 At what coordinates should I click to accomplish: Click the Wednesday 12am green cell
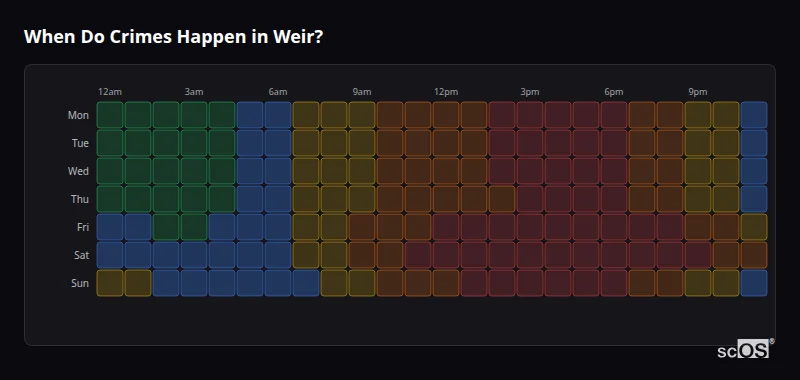[x=110, y=171]
